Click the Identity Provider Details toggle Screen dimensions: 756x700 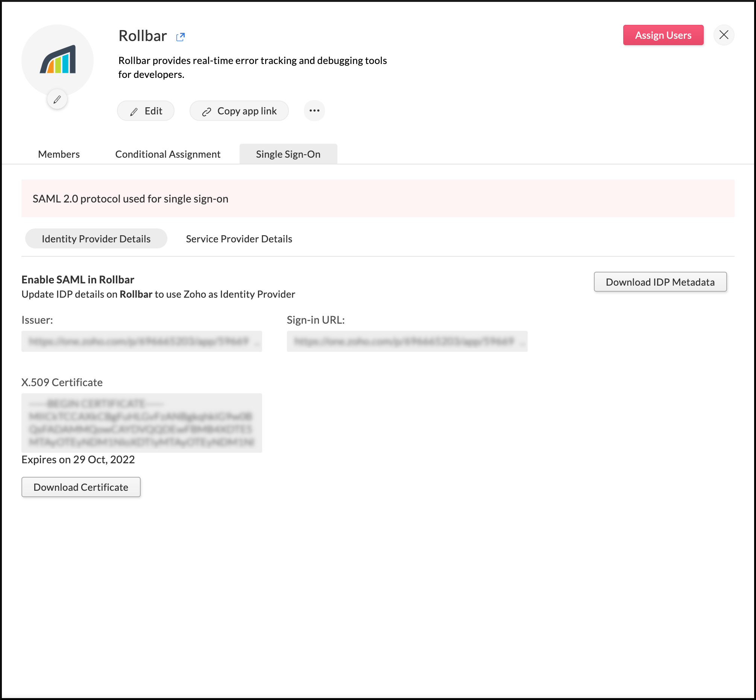tap(96, 239)
